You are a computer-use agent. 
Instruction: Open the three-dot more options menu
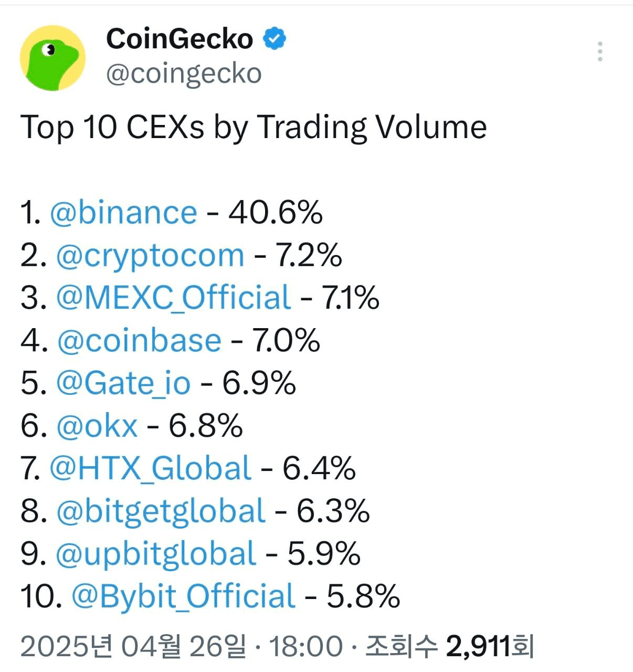point(600,51)
